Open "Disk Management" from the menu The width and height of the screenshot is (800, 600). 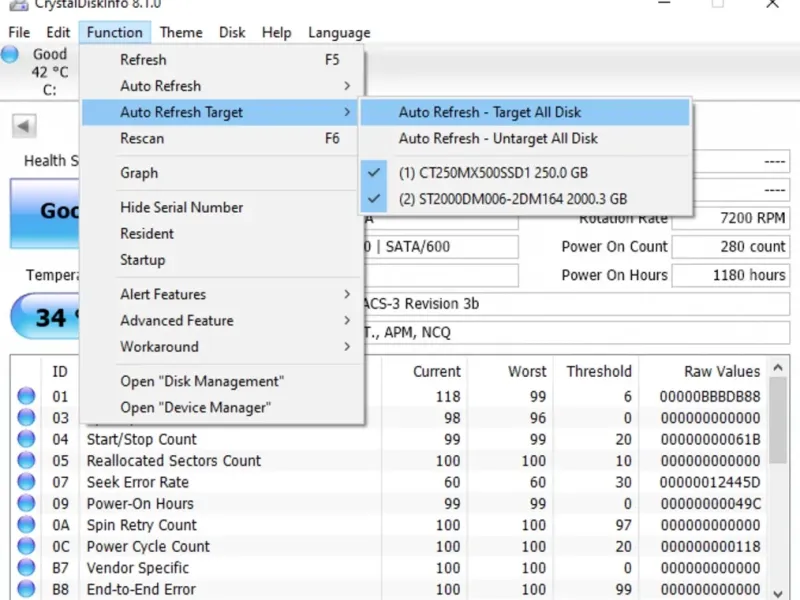221,381
